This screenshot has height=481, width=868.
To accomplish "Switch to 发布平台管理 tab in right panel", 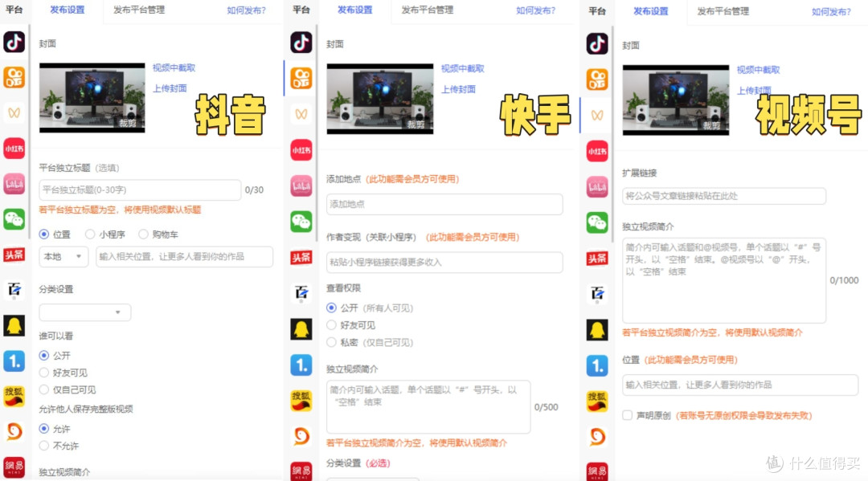I will coord(723,11).
